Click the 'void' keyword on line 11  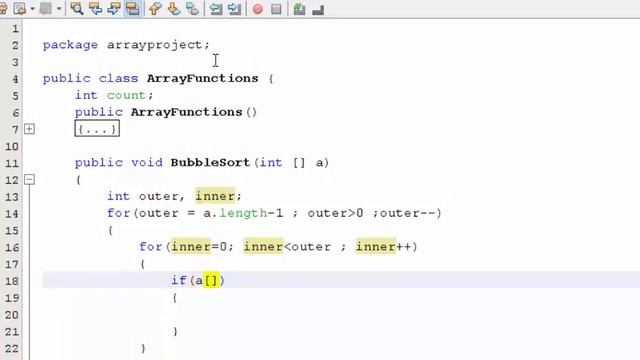(147, 162)
